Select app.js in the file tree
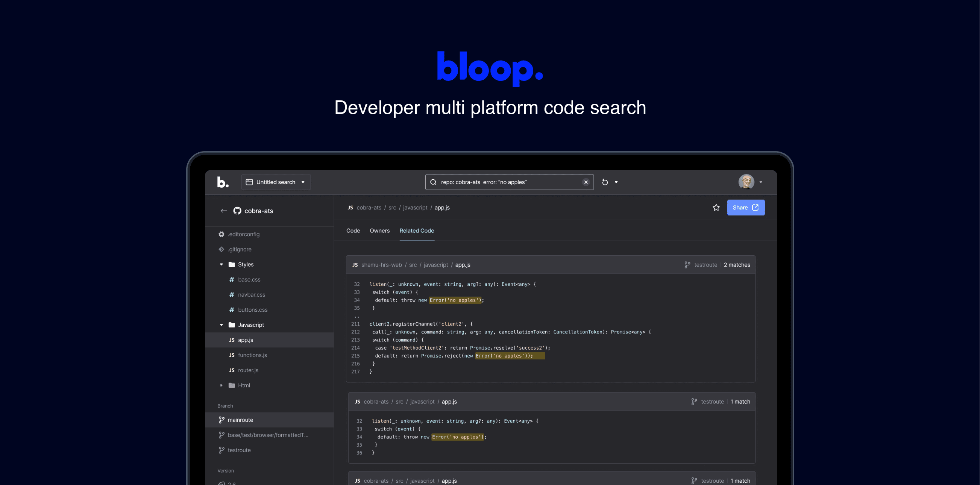The height and width of the screenshot is (485, 980). pos(269,340)
